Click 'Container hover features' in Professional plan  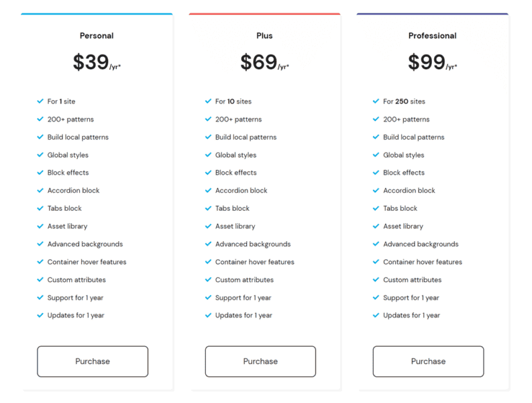coord(423,262)
